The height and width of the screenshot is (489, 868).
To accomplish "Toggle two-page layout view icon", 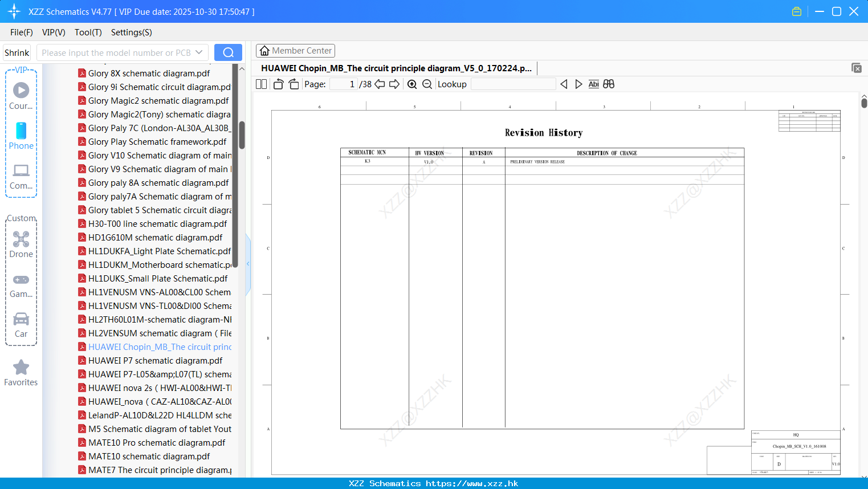I will click(x=262, y=84).
